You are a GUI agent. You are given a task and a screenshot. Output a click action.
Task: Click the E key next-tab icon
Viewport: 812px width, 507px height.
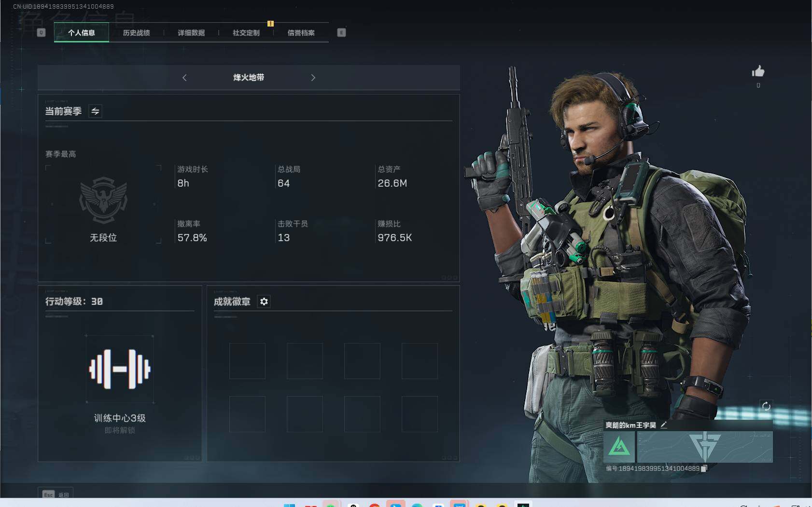coord(341,32)
